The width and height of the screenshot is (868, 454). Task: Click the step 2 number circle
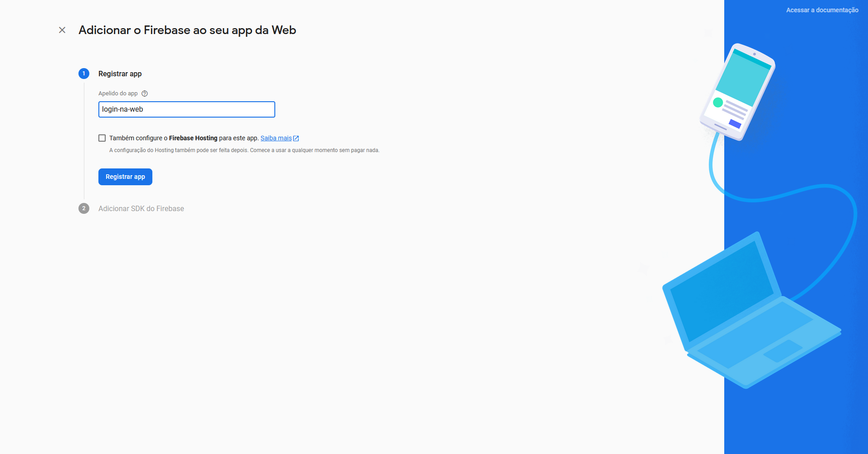84,208
